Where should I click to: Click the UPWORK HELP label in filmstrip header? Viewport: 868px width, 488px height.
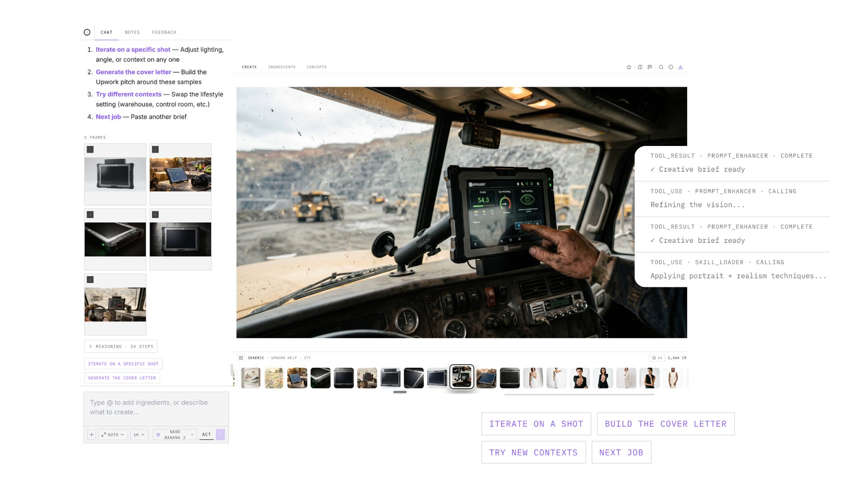[x=284, y=358]
